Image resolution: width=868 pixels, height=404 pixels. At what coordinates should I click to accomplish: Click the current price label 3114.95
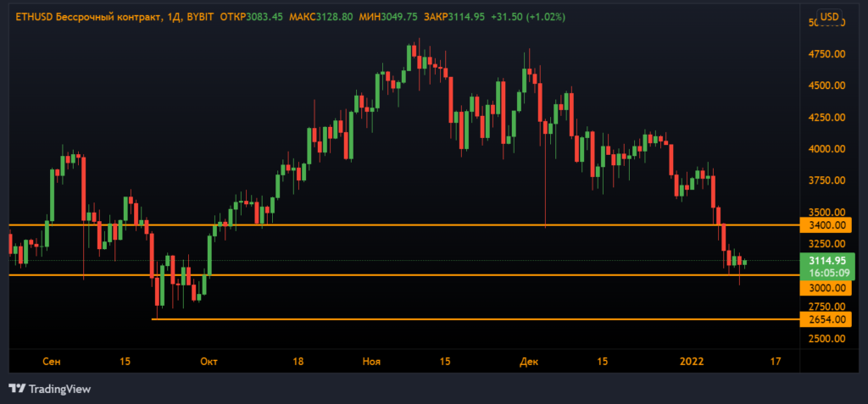(x=827, y=261)
